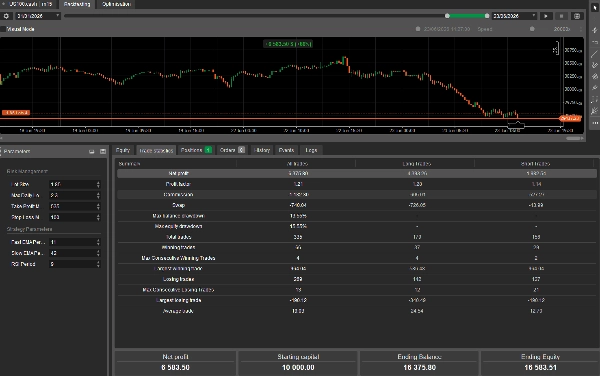The image size is (600, 376).
Task: Click the right handle of date range slider
Action: (x=487, y=16)
